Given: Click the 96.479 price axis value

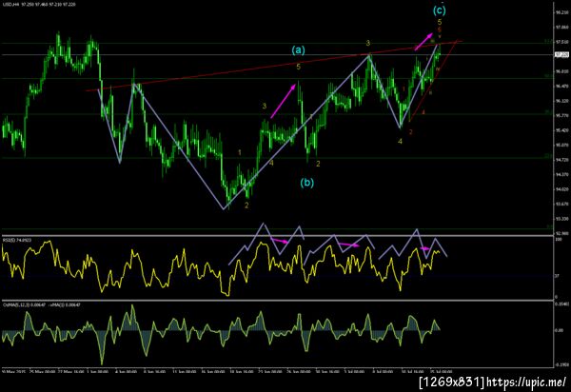Looking at the screenshot, I should 561,87.
